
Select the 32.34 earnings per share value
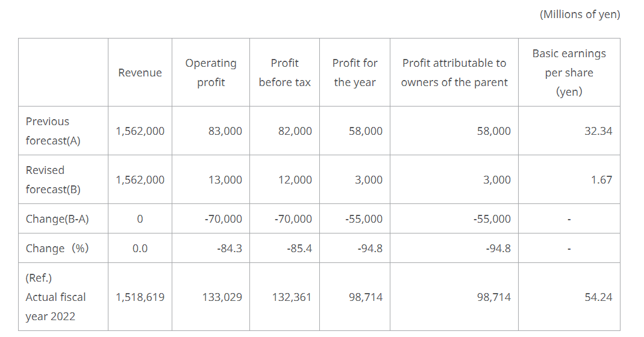(598, 131)
